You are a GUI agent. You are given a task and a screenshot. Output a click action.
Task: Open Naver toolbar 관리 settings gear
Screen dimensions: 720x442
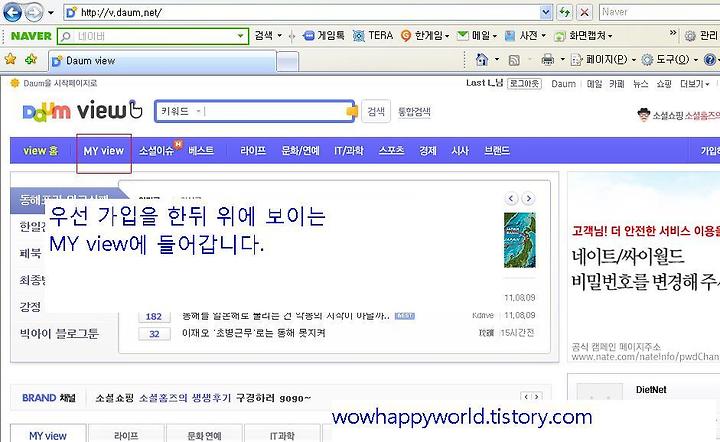tap(701, 35)
